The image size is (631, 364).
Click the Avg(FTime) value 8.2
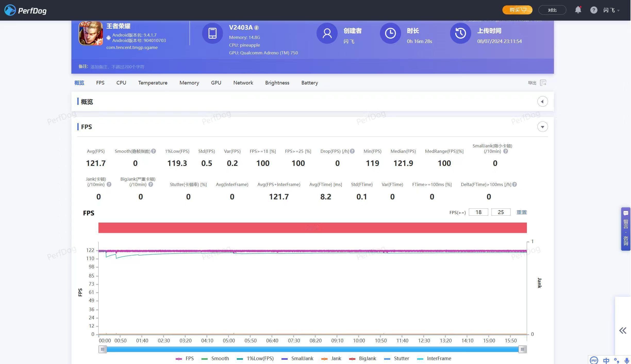[326, 197]
